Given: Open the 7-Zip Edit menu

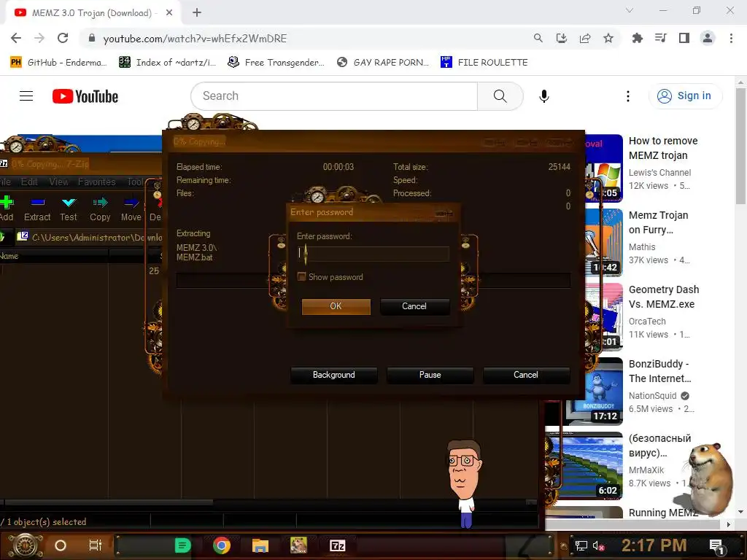Looking at the screenshot, I should pyautogui.click(x=29, y=182).
